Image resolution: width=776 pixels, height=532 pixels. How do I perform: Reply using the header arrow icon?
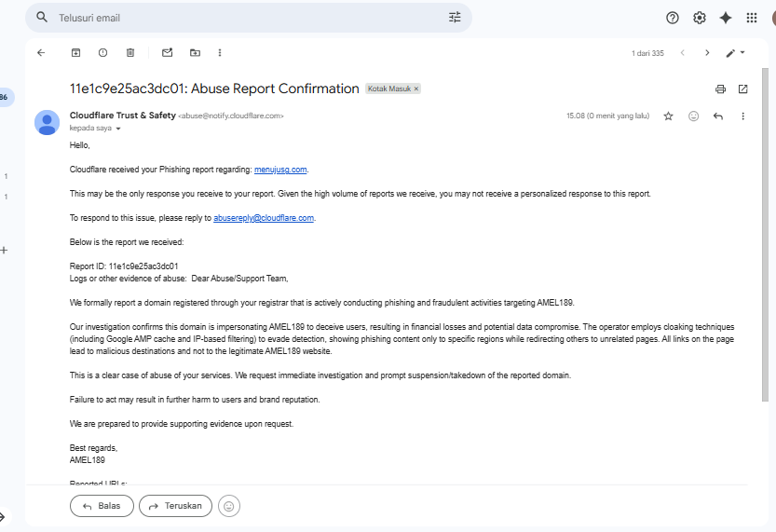[718, 116]
